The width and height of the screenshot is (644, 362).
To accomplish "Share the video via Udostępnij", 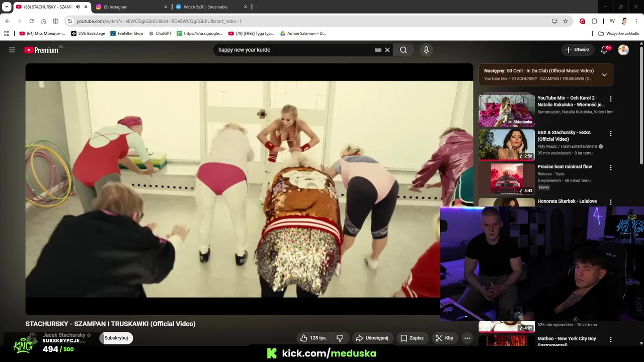I will pyautogui.click(x=372, y=338).
